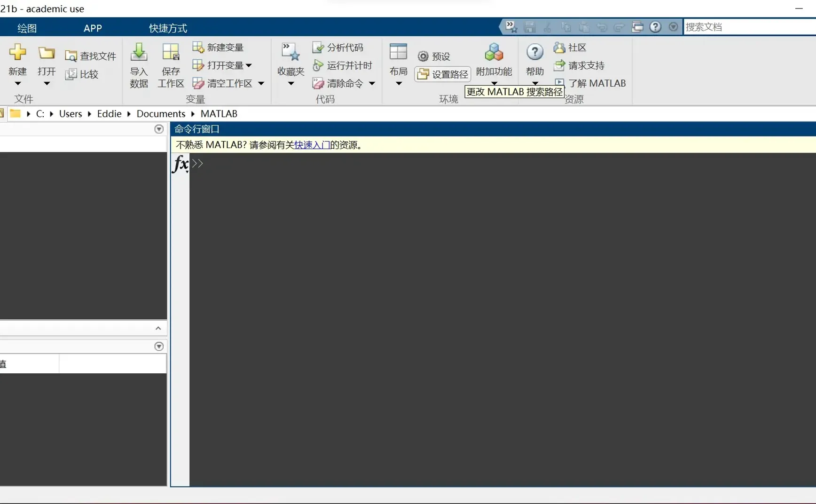Open Preferences (预设) gear icon
Image resolution: width=816 pixels, height=504 pixels.
pos(423,56)
